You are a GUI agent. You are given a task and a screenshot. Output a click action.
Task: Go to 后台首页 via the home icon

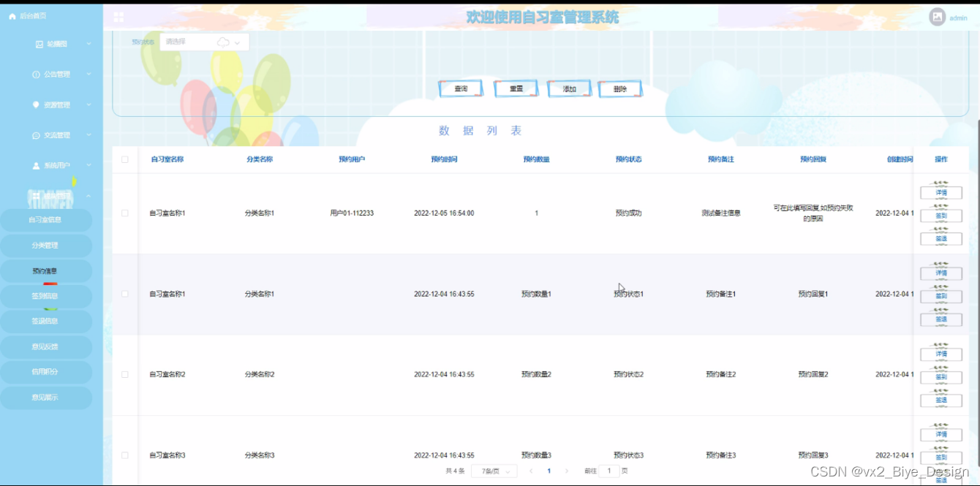point(12,16)
